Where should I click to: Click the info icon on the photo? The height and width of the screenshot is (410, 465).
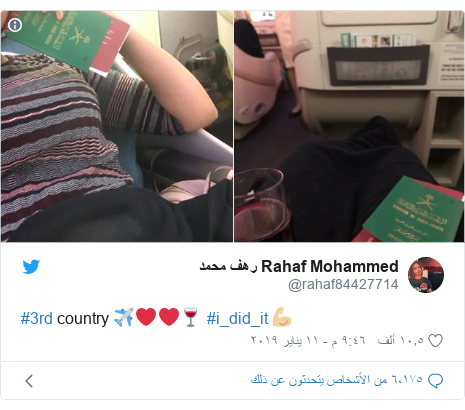(x=15, y=25)
